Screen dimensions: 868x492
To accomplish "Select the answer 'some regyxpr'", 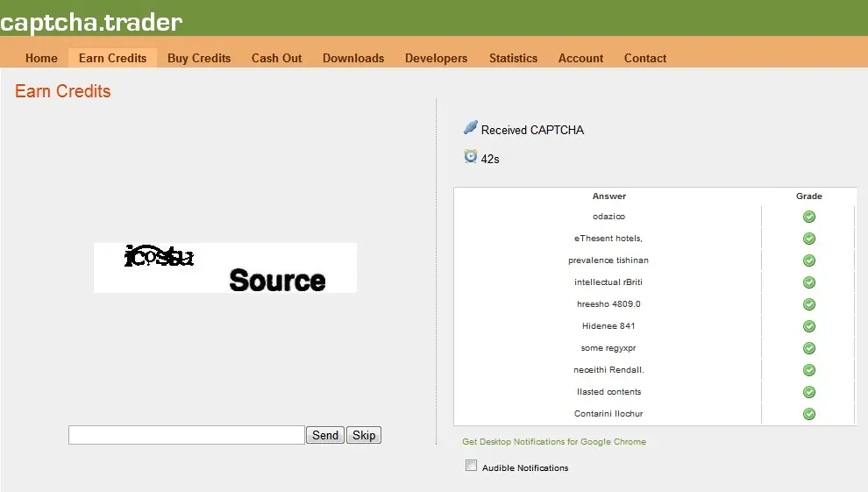I will tap(608, 348).
